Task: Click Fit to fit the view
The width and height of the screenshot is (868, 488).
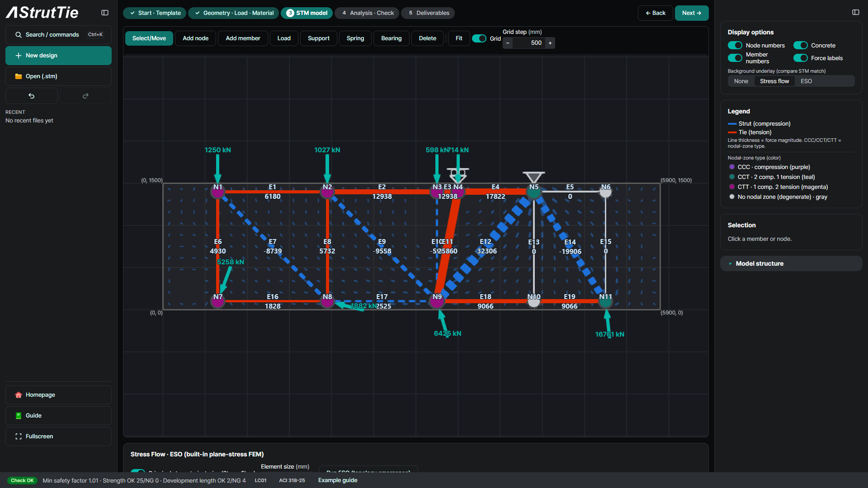Action: point(459,38)
